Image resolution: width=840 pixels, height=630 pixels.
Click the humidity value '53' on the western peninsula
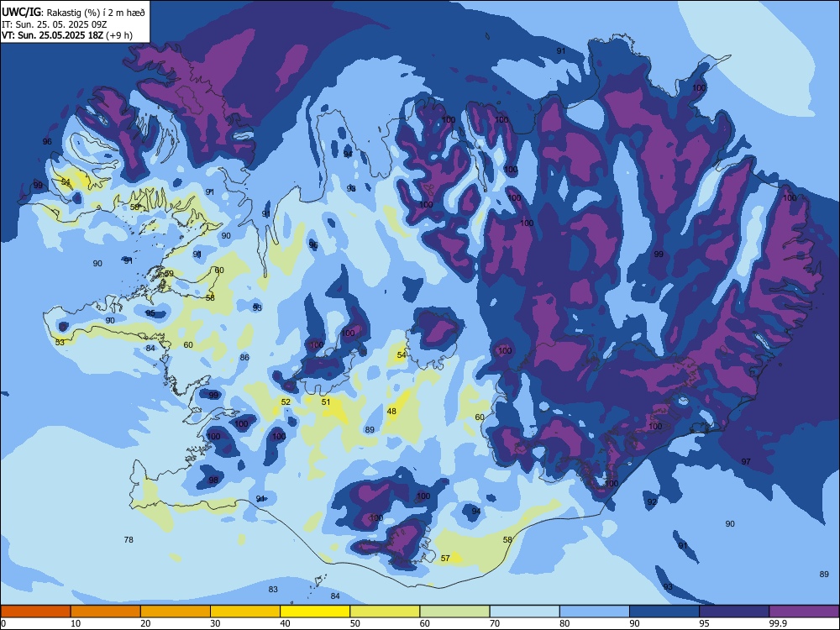60,343
